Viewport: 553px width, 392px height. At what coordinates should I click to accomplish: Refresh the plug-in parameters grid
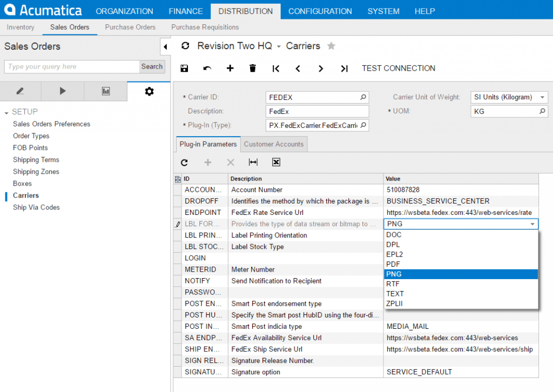pos(184,162)
